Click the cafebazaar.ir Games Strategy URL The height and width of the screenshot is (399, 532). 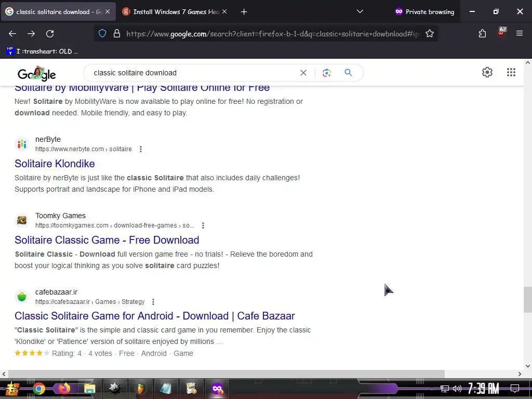[90, 302]
